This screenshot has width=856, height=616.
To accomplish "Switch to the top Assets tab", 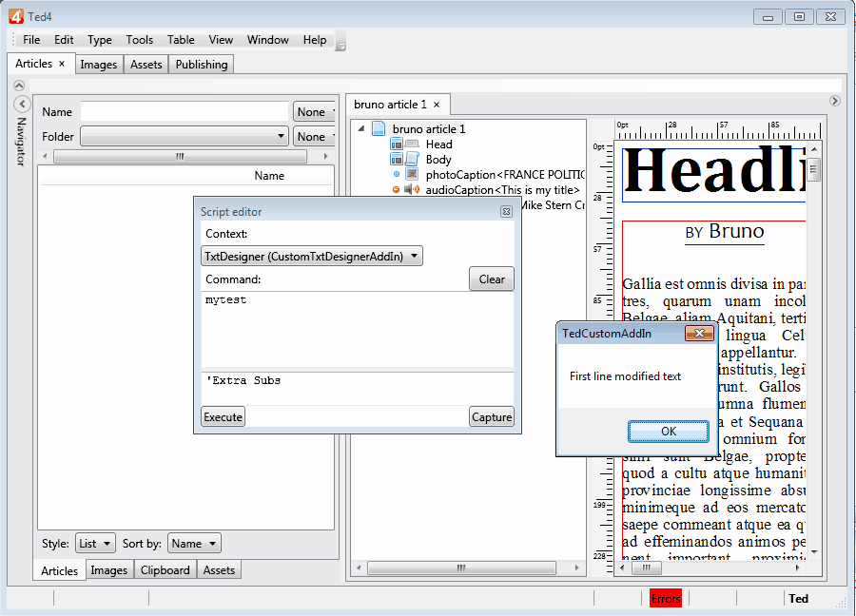I will (x=146, y=65).
